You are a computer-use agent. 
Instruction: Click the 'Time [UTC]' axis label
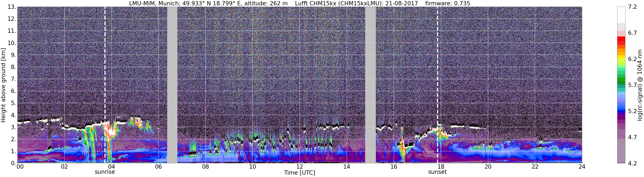click(299, 173)
